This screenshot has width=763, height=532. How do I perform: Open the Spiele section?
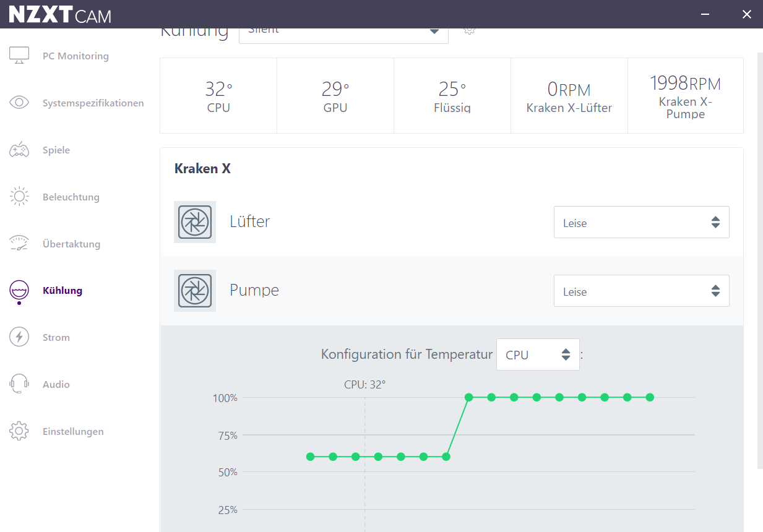click(56, 150)
